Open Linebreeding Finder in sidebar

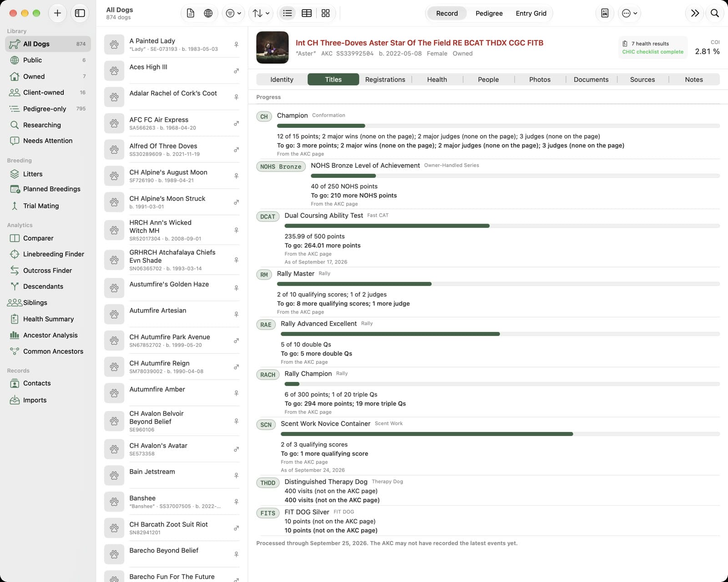pyautogui.click(x=48, y=254)
